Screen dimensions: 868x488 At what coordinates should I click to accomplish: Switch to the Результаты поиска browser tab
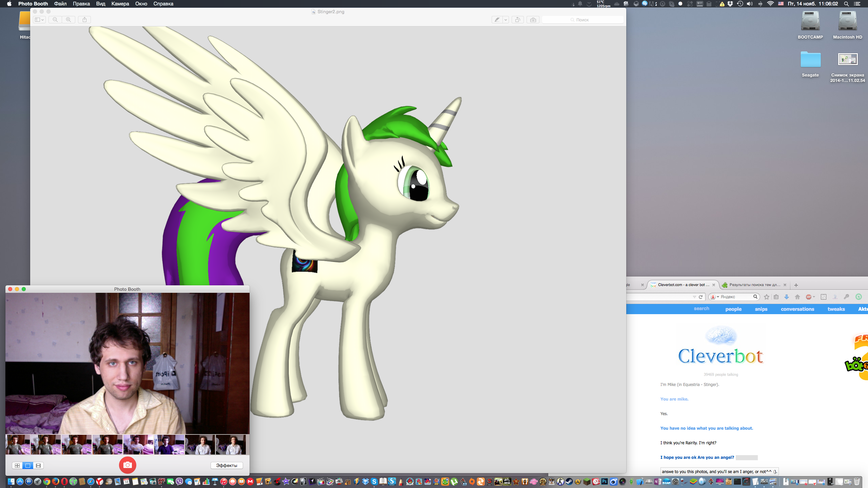click(754, 285)
